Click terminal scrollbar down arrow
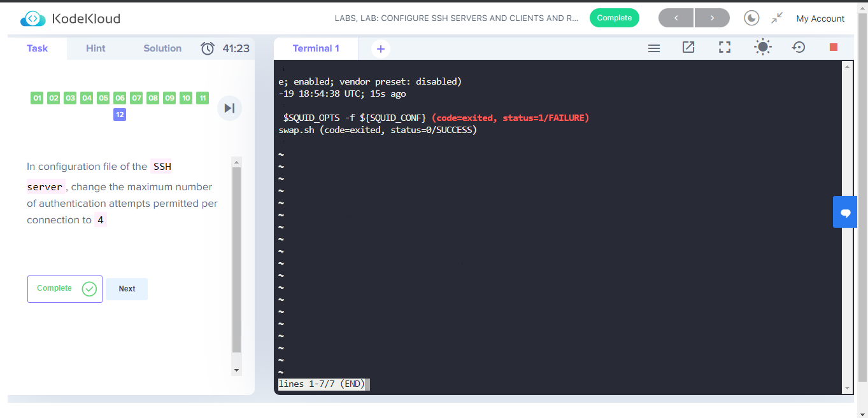This screenshot has width=868, height=418. pyautogui.click(x=847, y=389)
